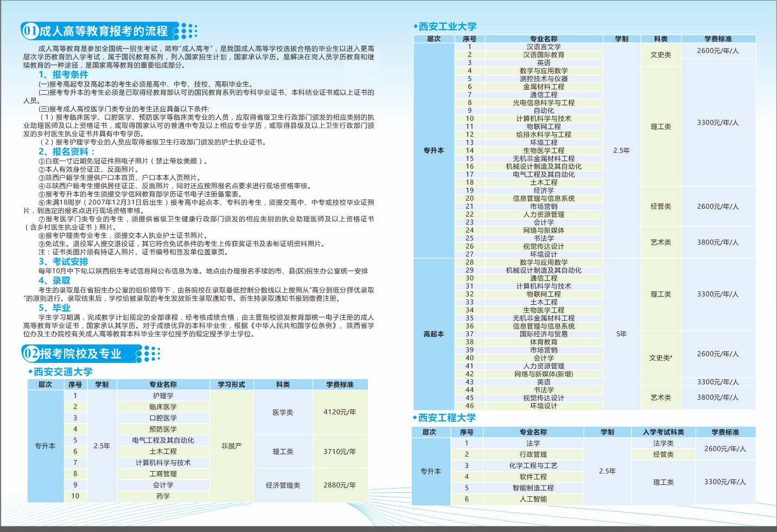The width and height of the screenshot is (777, 532).
Task: Click the 学习形式 column header
Action: tap(231, 384)
